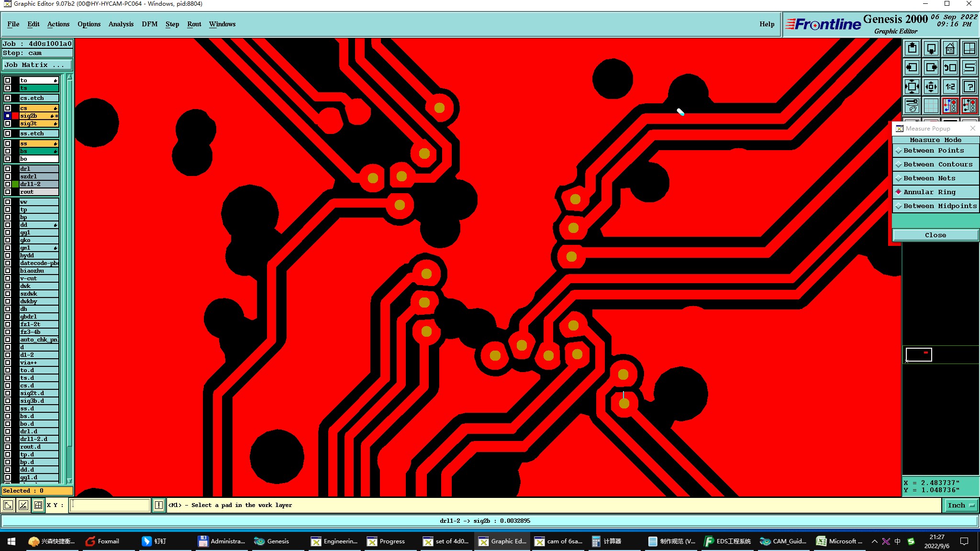Click the colored net selection filter icon
This screenshot has width=980, height=551.
tap(950, 105)
